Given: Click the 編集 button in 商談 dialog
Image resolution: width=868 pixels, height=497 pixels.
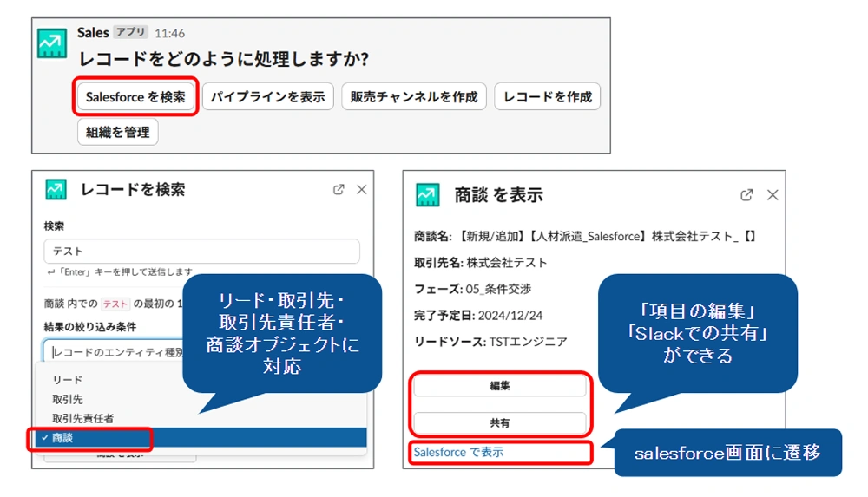Looking at the screenshot, I should pyautogui.click(x=499, y=386).
